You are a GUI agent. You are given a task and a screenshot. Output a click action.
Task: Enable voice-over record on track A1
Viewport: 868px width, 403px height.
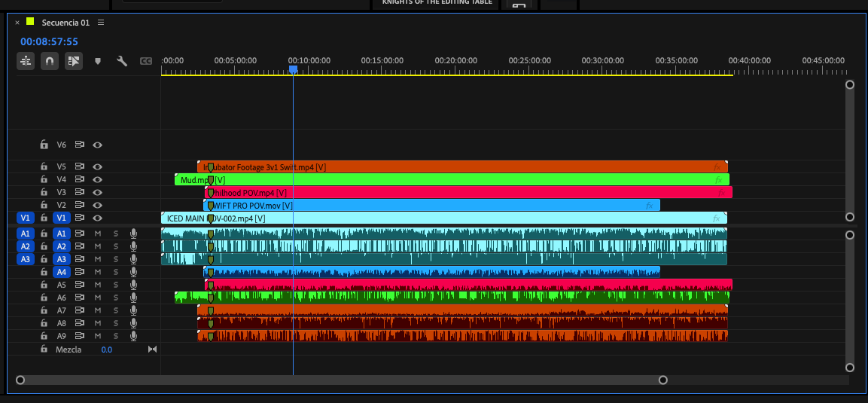click(x=133, y=234)
